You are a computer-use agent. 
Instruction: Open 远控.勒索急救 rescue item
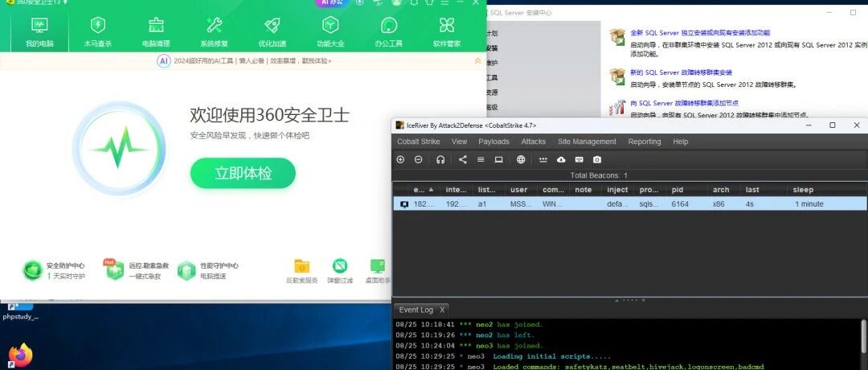[x=136, y=270]
